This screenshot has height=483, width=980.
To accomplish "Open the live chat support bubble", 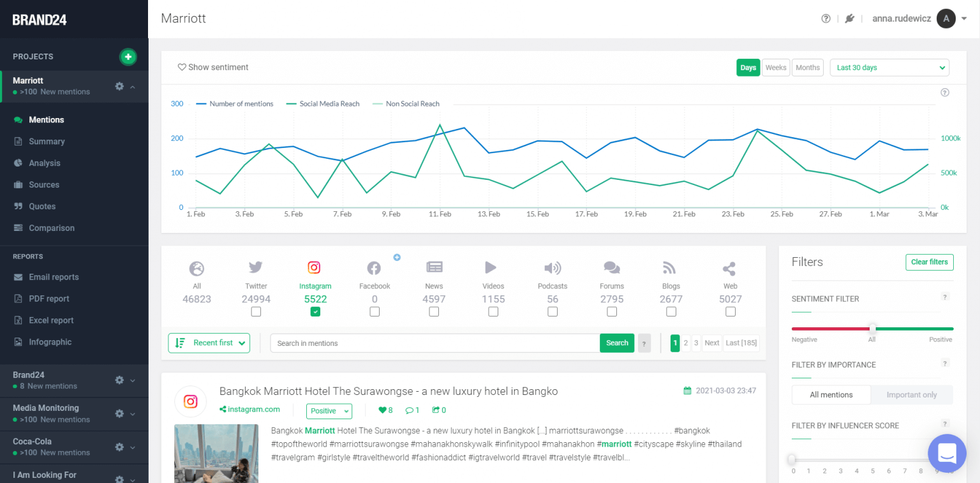I will click(947, 453).
